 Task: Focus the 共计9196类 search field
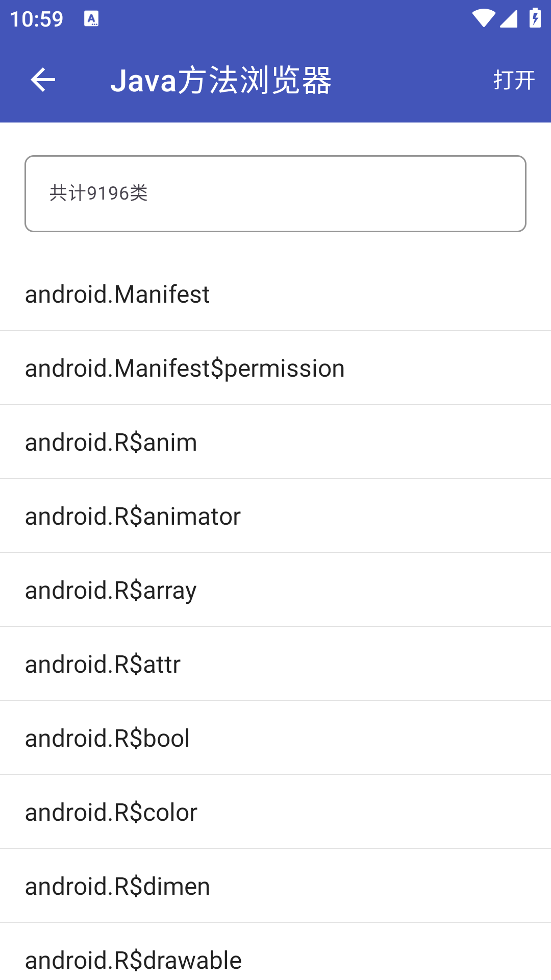point(275,193)
